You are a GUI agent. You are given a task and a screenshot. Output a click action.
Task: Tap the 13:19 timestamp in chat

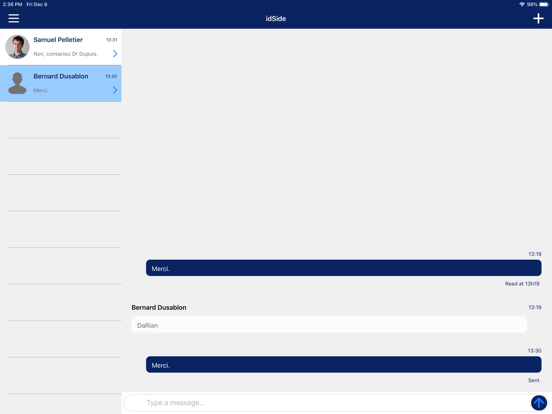pyautogui.click(x=535, y=307)
